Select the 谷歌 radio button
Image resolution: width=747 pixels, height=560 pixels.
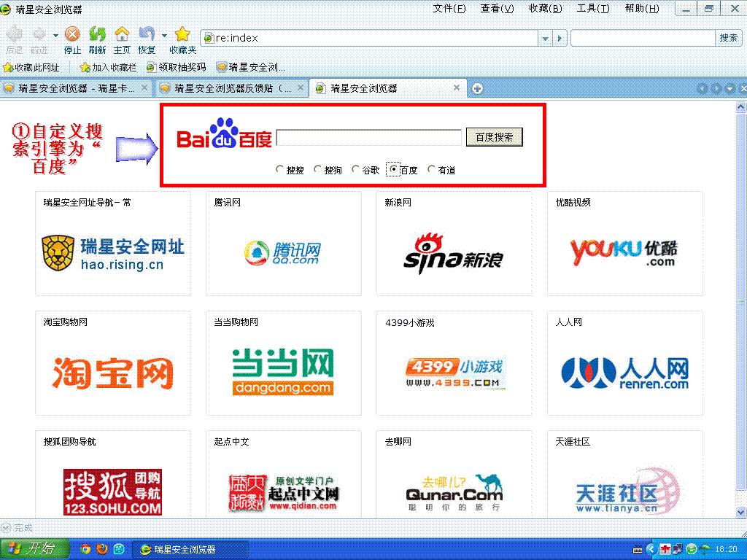(355, 169)
